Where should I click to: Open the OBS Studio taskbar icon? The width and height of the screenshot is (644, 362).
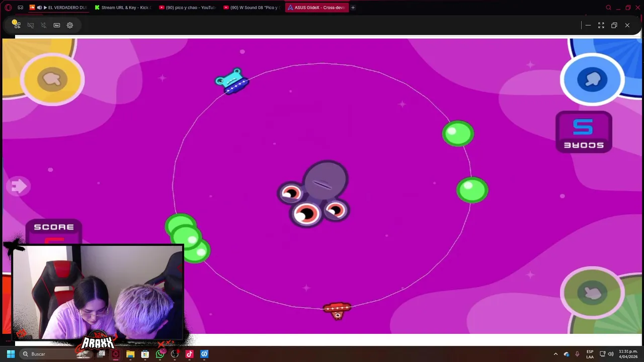coord(175,354)
